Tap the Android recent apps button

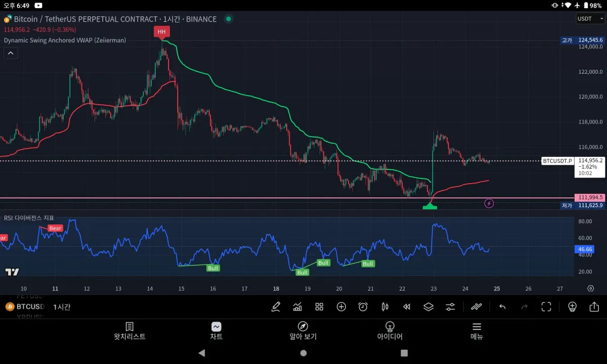tap(404, 353)
